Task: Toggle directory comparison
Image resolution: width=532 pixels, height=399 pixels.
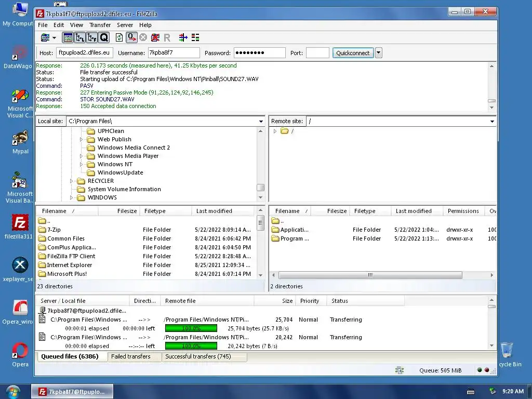Action: point(195,37)
